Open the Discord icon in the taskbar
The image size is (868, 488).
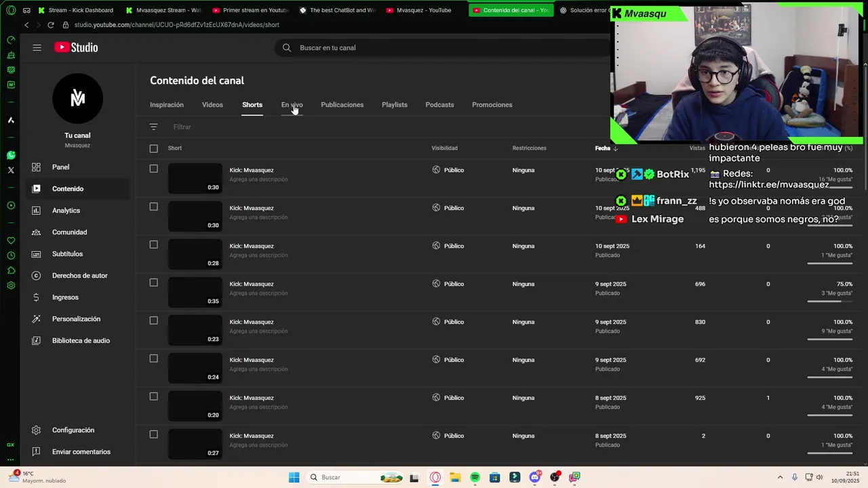point(535,477)
